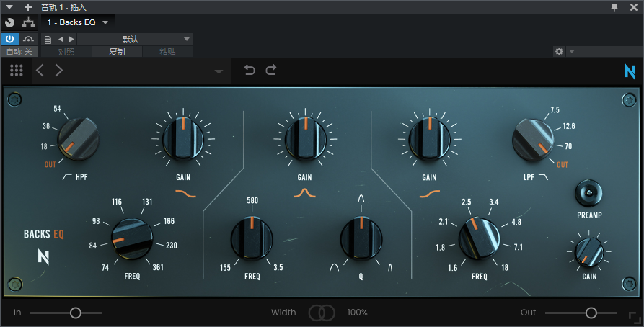Click the low shelf GAIN knob
644x327 pixels.
coord(183,139)
